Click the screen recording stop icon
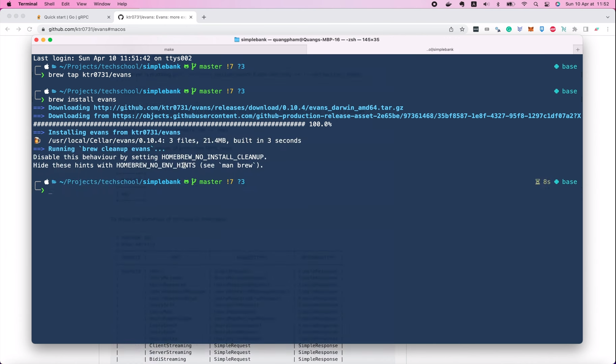 click(435, 4)
